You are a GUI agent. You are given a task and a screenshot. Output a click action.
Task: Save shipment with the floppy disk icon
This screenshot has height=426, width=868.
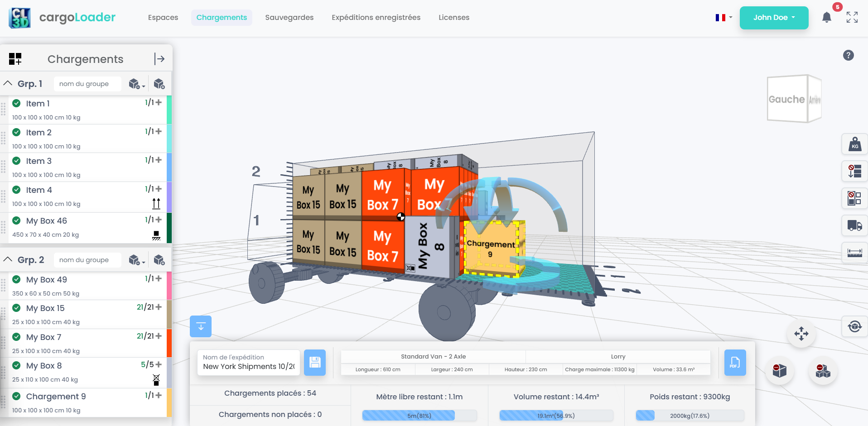(x=314, y=363)
